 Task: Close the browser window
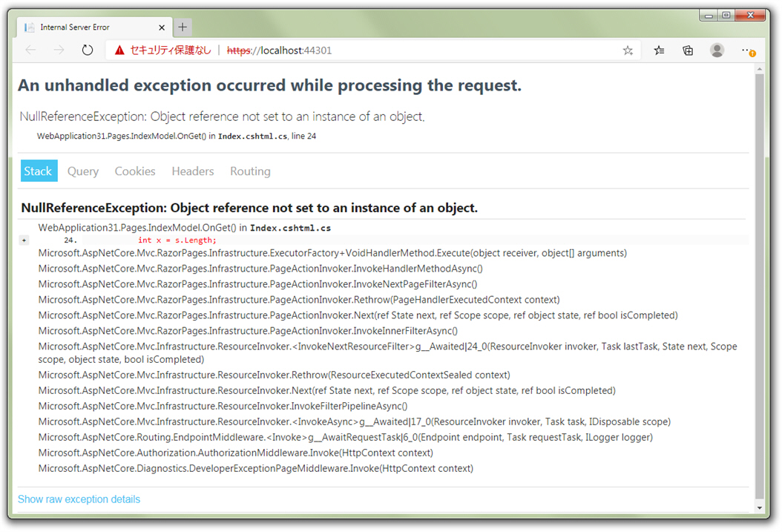click(x=751, y=16)
